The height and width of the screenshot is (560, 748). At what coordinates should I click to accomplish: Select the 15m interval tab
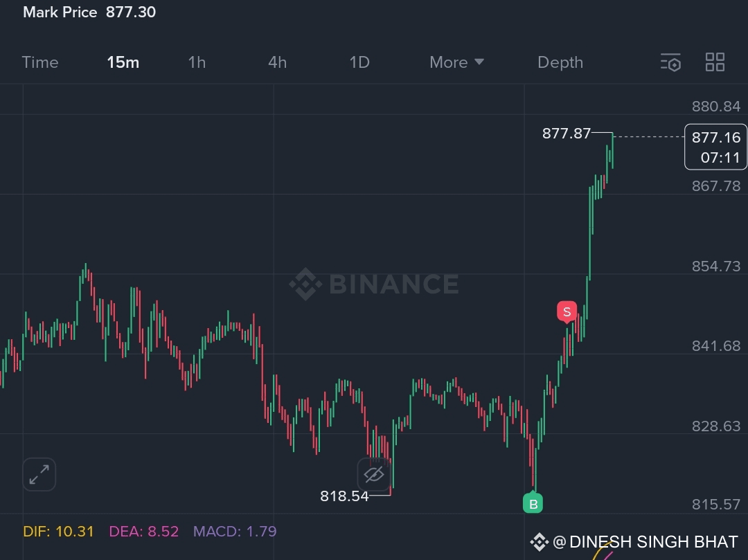coord(123,62)
